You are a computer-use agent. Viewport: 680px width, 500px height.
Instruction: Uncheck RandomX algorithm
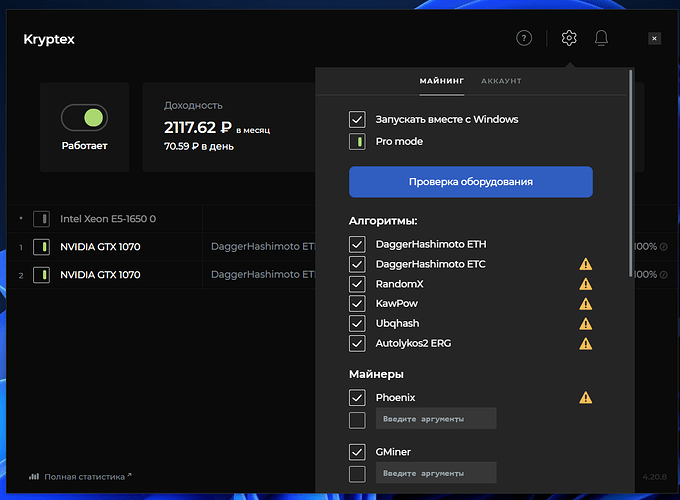coord(357,284)
